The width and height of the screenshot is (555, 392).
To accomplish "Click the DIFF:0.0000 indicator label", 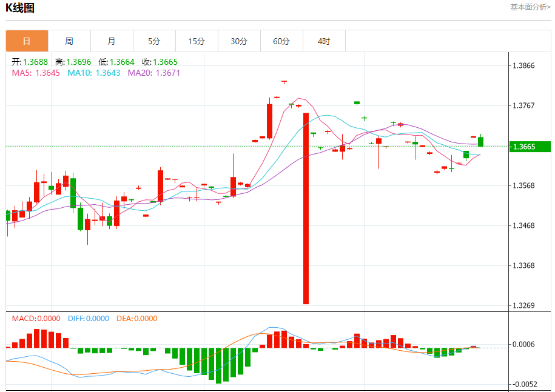I will pos(89,319).
